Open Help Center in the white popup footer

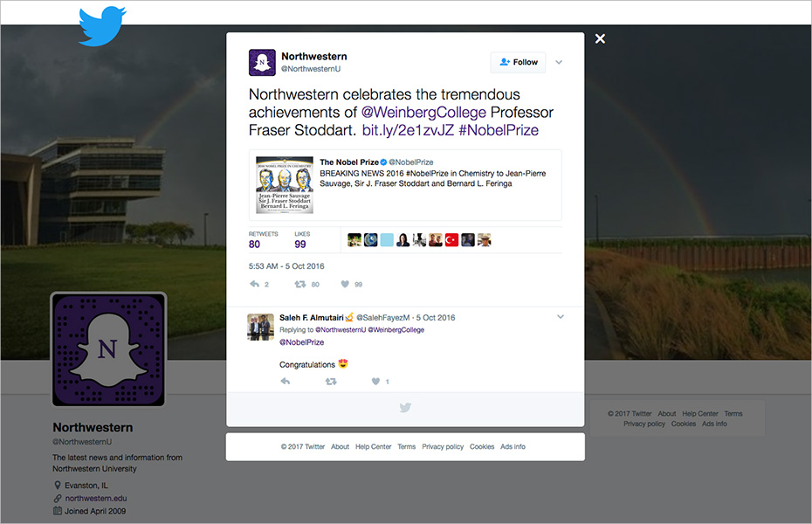[x=374, y=447]
